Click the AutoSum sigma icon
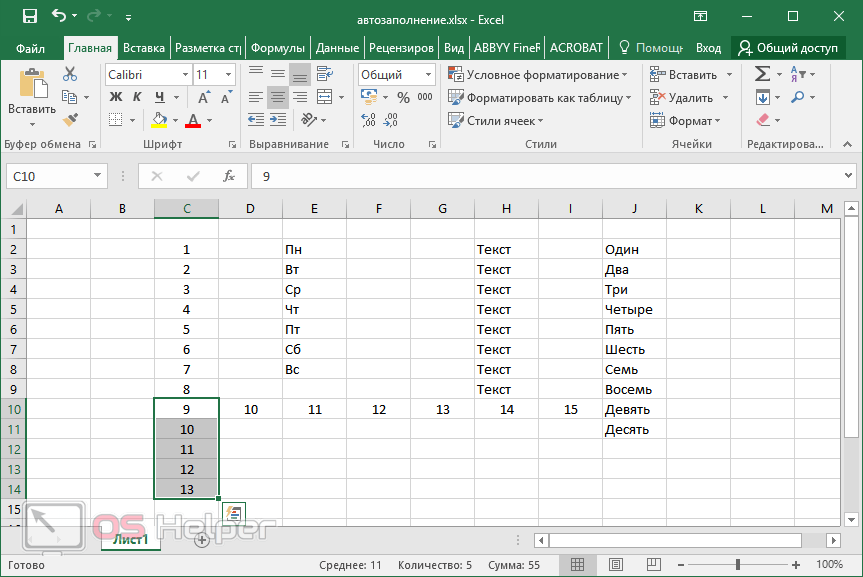 point(762,74)
